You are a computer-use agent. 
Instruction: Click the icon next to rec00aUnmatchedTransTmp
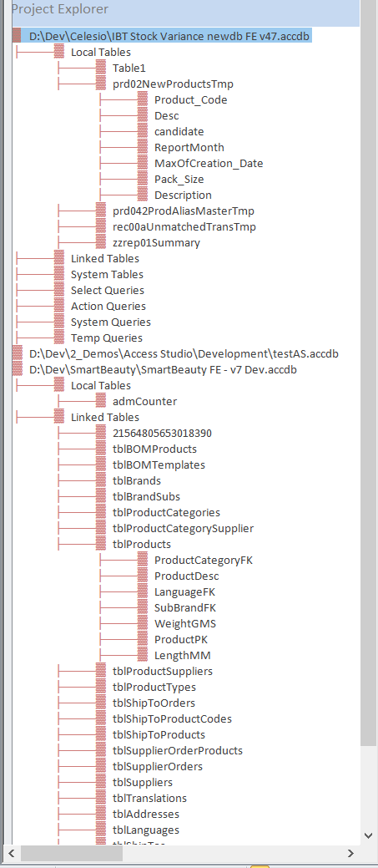101,227
